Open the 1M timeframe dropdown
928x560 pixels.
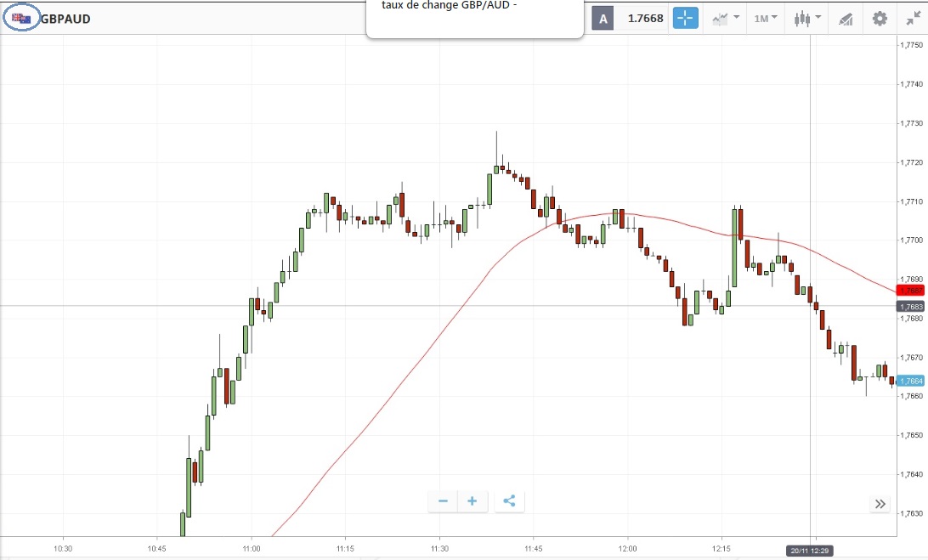[766, 18]
